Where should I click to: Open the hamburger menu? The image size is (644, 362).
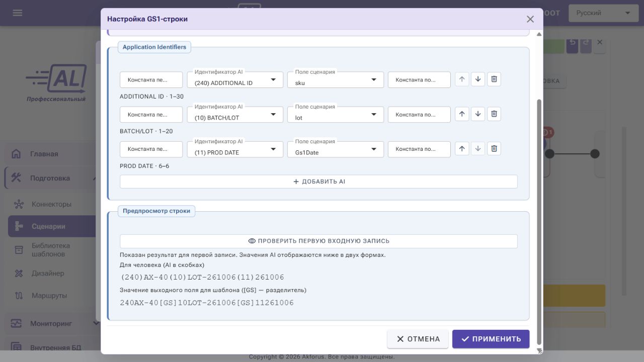tap(18, 13)
